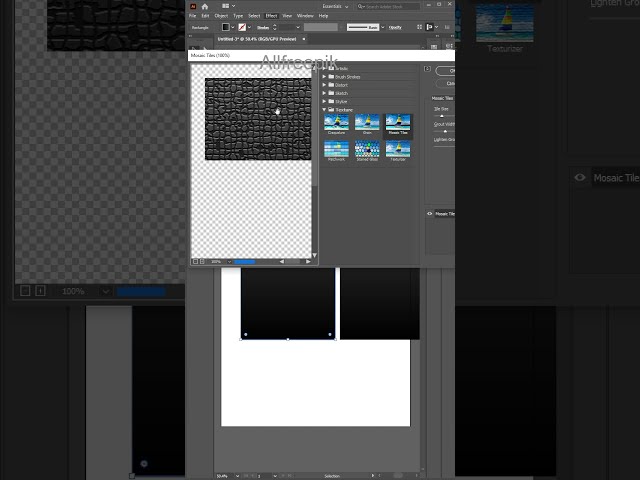Click the mosaic tile preview image
The image size is (640, 480).
click(258, 119)
